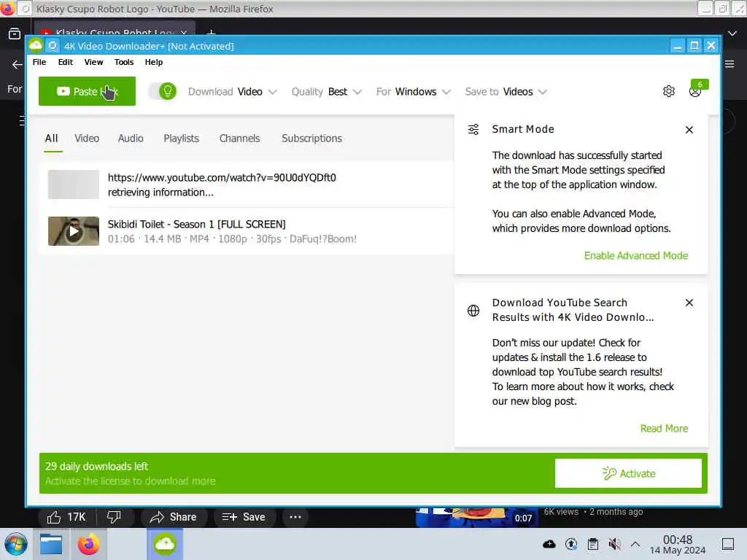The image size is (747, 560).
Task: Click the placeholder thumbnail of retrieving item
Action: click(74, 184)
